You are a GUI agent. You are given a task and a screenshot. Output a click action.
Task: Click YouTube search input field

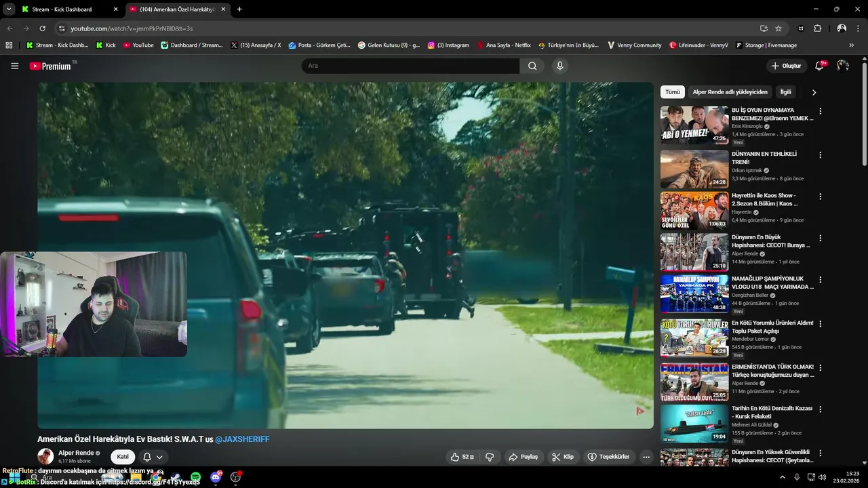[x=410, y=66]
